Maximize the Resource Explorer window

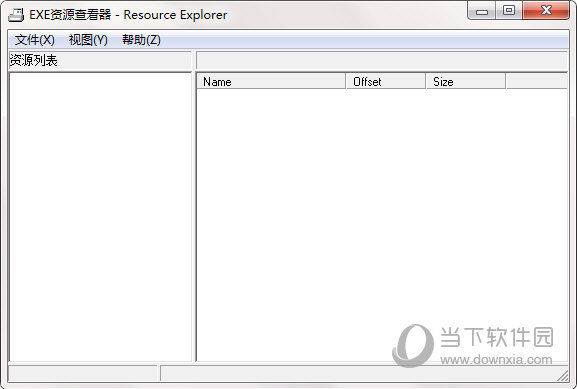click(x=509, y=11)
